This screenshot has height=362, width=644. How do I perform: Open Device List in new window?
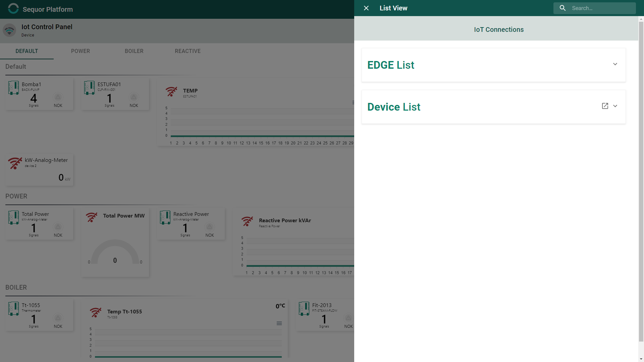(x=605, y=106)
